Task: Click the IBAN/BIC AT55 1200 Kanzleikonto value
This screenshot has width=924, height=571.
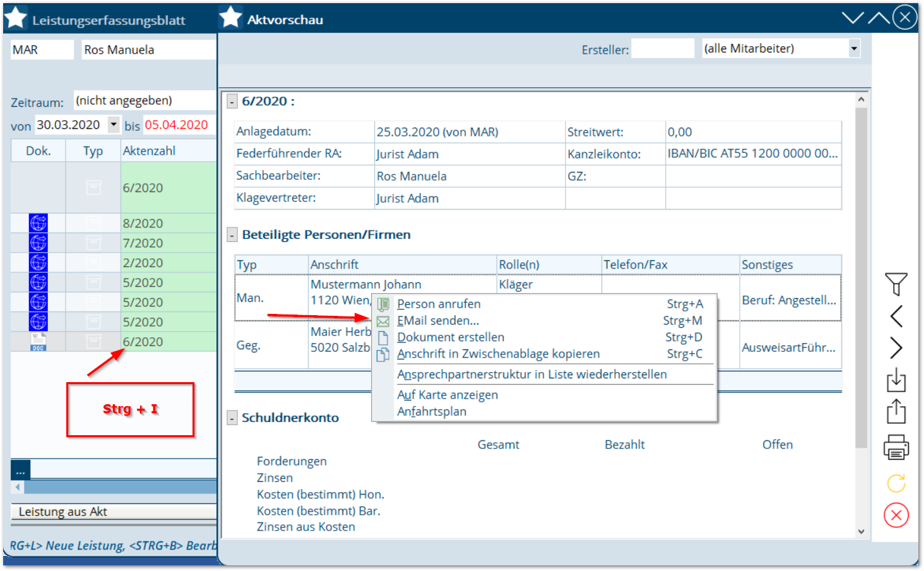Action: point(753,153)
